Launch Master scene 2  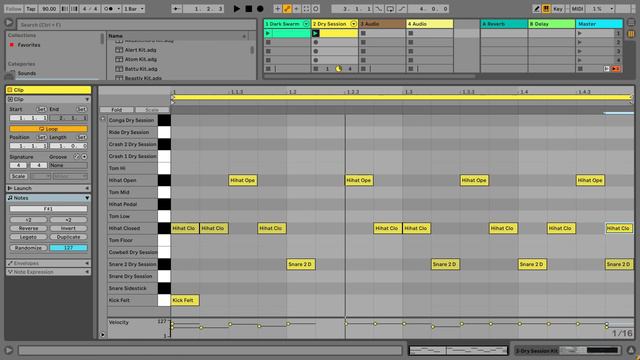point(580,42)
